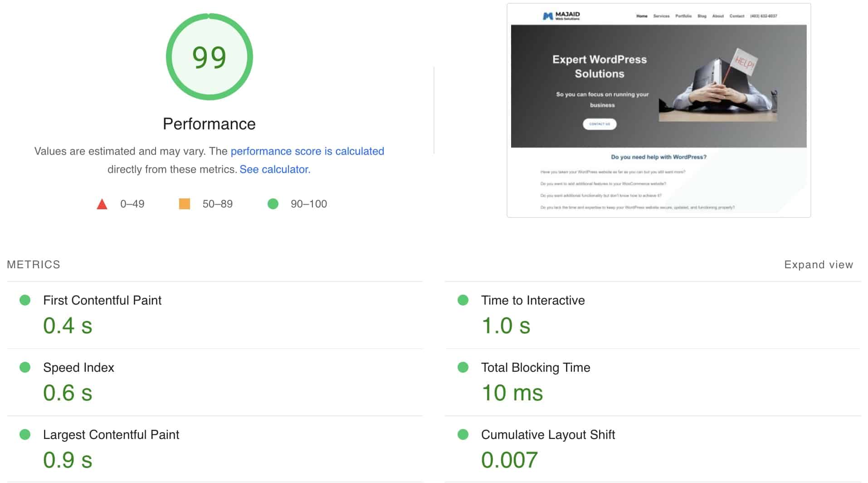Click 'Do you need help with WordPress?' heading
This screenshot has height=483, width=868.
[658, 157]
